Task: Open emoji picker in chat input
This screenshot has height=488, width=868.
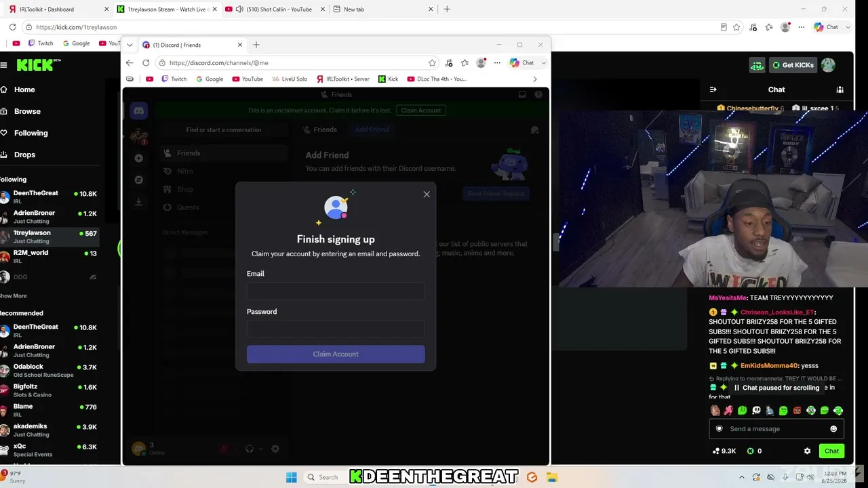Action: pos(833,429)
